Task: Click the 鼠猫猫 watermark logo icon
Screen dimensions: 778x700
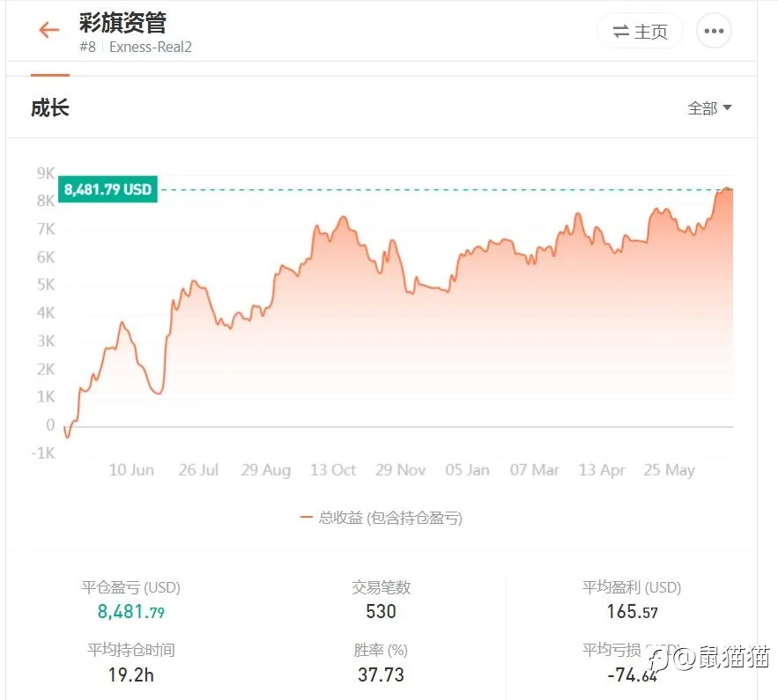Action: [x=662, y=656]
